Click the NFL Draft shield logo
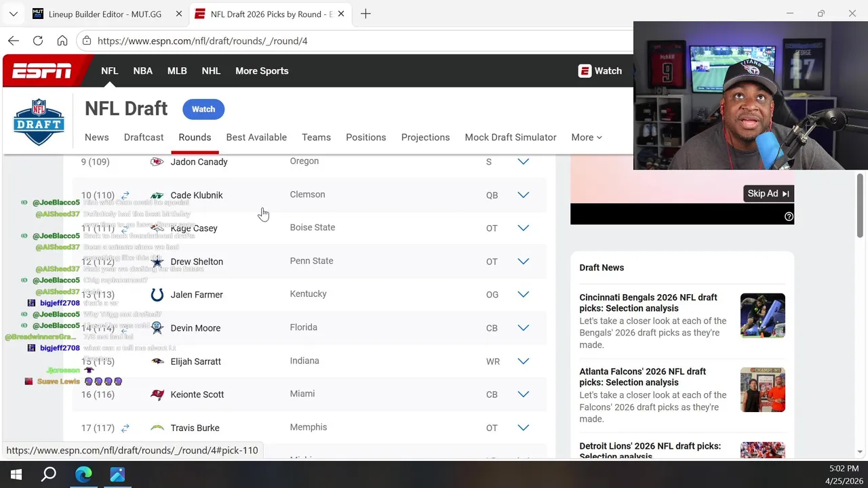868x488 pixels. [x=39, y=122]
